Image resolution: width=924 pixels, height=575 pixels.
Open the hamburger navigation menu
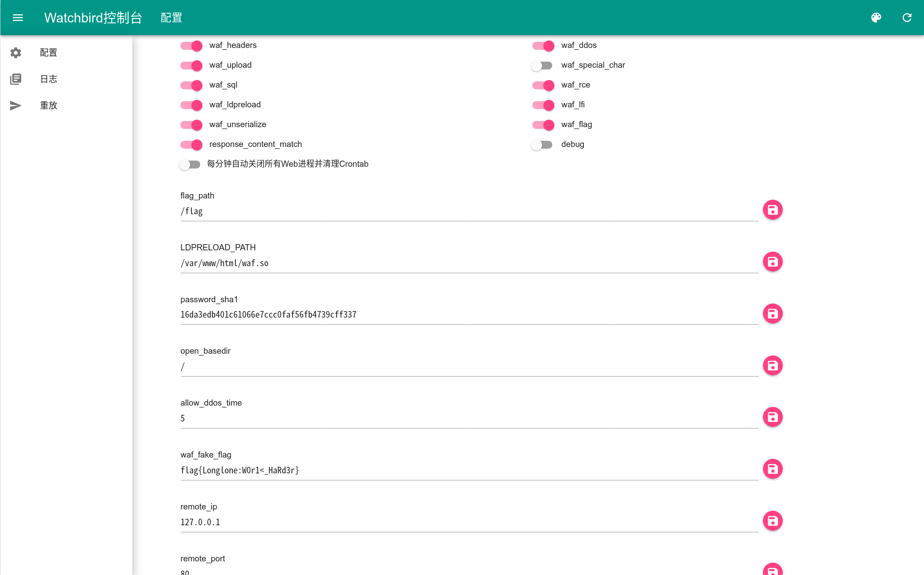(x=18, y=18)
